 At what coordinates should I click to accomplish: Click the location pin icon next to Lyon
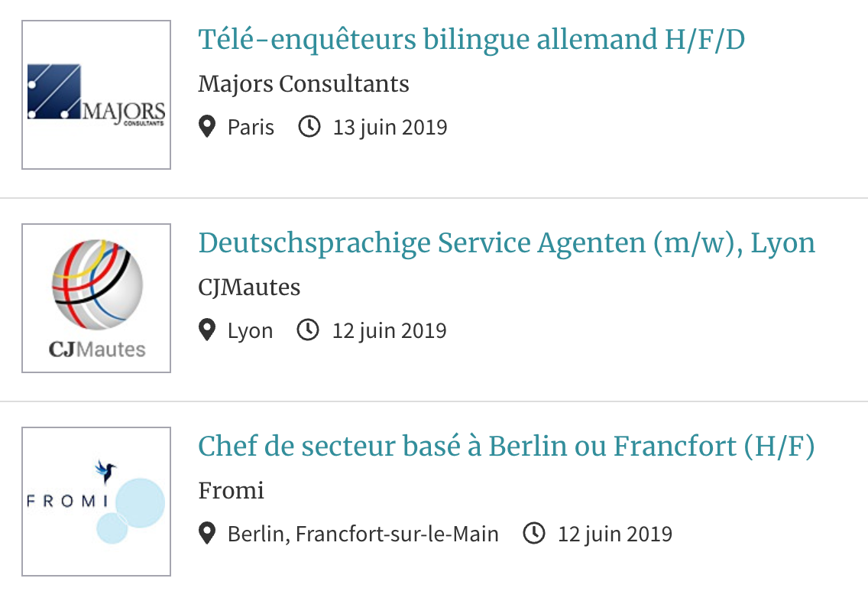tap(207, 330)
